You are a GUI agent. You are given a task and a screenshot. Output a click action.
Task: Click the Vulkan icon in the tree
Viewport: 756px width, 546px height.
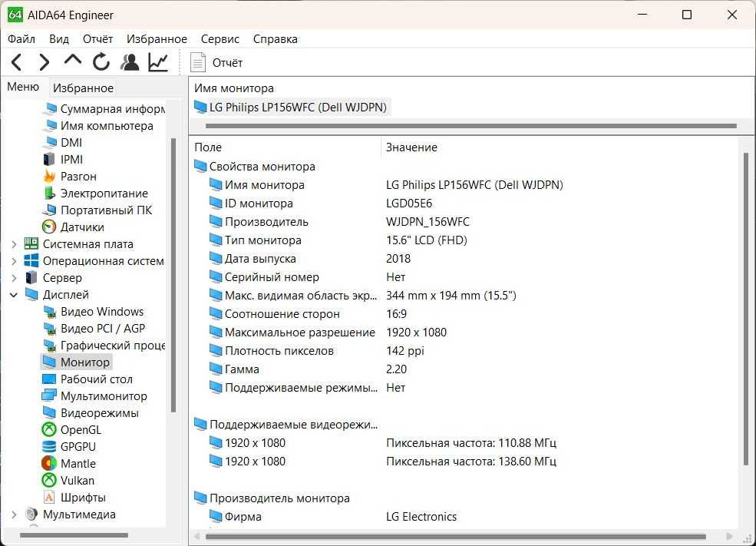click(x=49, y=481)
